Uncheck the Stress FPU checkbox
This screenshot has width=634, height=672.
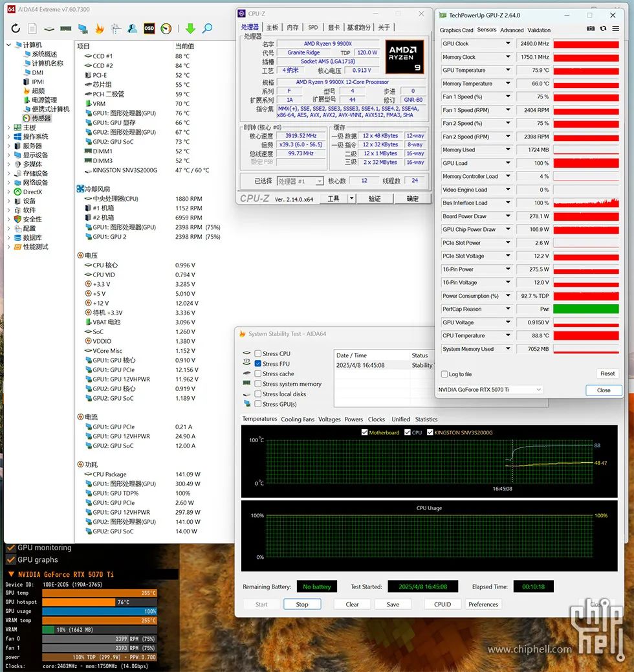tap(258, 363)
